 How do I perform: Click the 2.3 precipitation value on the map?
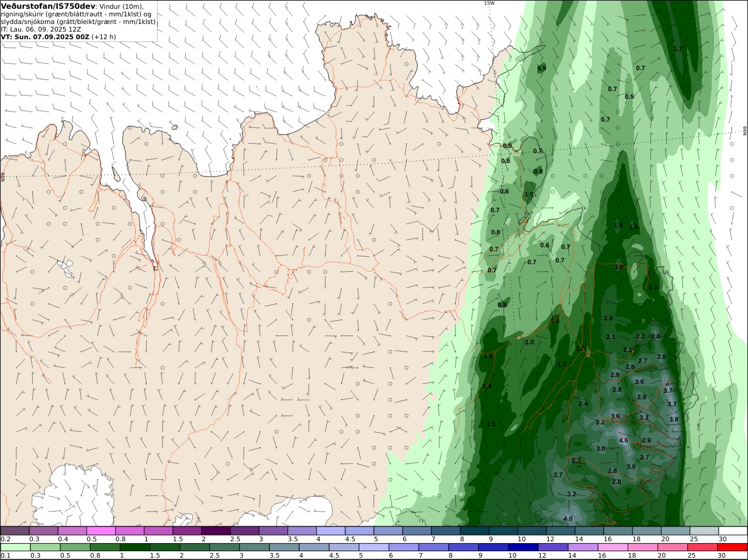[576, 460]
